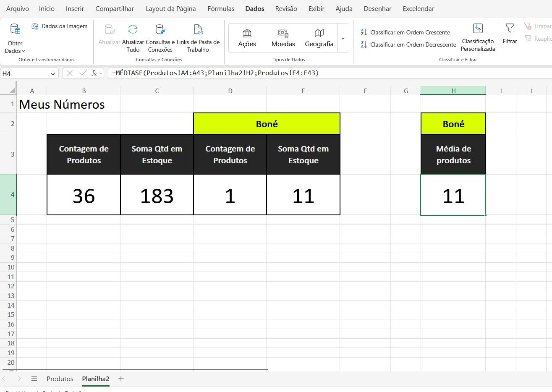
Task: Select the Média de produtos header cell
Action: coord(453,154)
